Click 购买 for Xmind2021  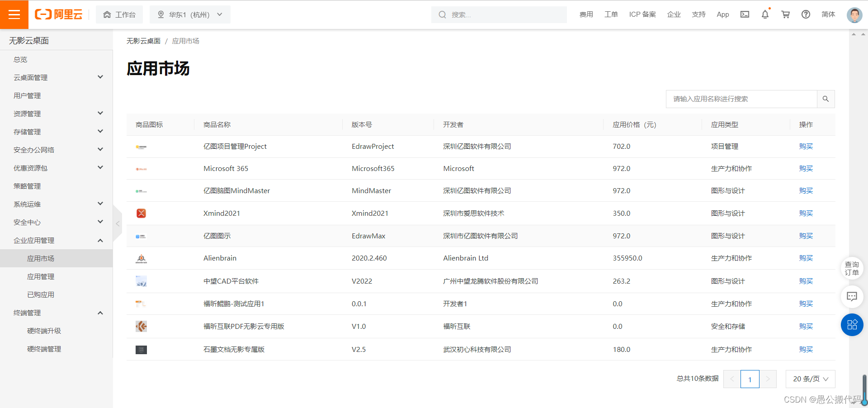pyautogui.click(x=806, y=213)
